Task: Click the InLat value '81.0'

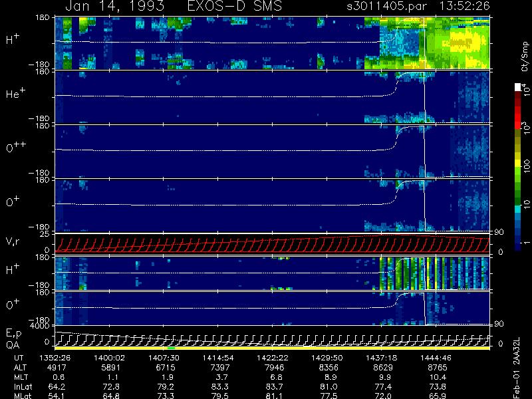Action: [329, 387]
